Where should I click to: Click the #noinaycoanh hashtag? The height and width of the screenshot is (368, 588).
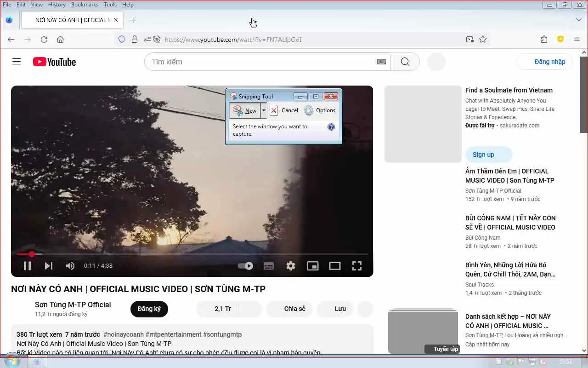124,334
